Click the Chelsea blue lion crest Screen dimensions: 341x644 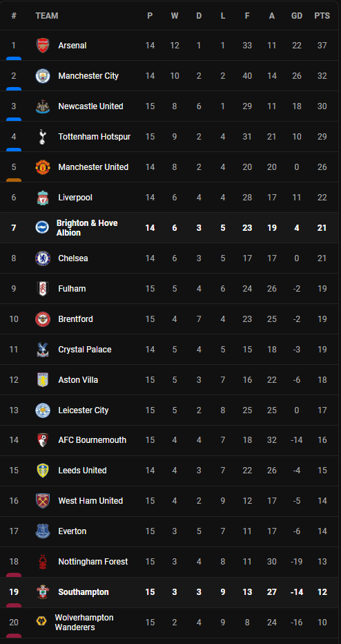click(43, 258)
